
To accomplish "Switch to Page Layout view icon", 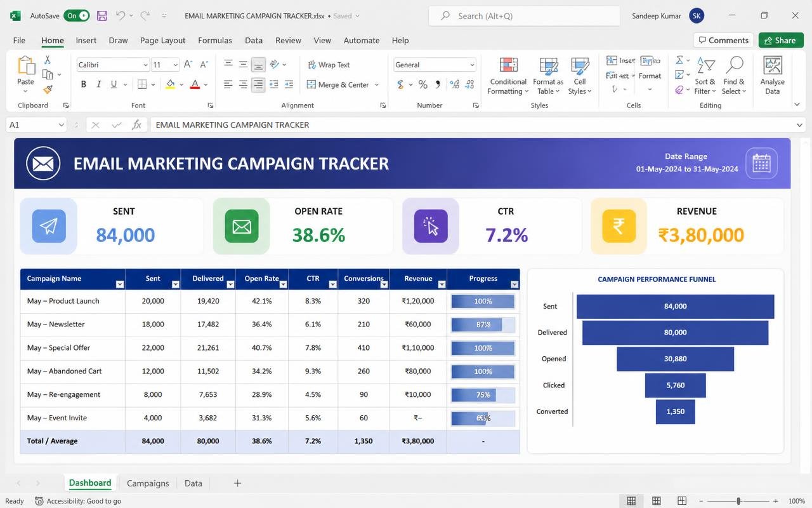I will pyautogui.click(x=657, y=501).
